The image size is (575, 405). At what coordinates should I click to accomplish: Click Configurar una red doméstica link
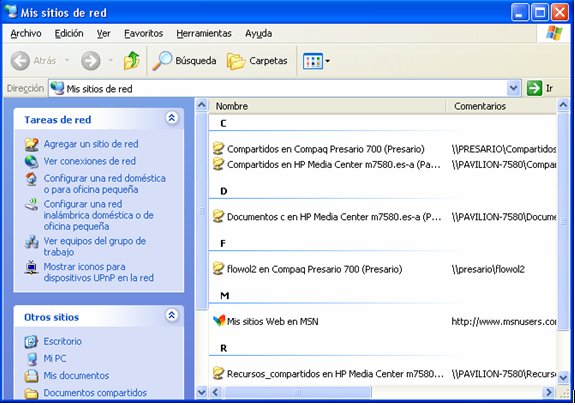click(x=105, y=184)
